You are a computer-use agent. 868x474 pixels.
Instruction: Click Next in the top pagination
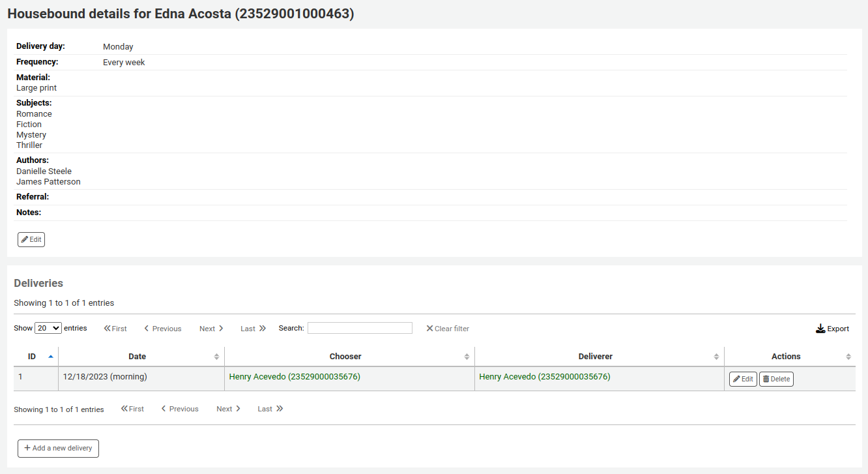[x=211, y=329]
